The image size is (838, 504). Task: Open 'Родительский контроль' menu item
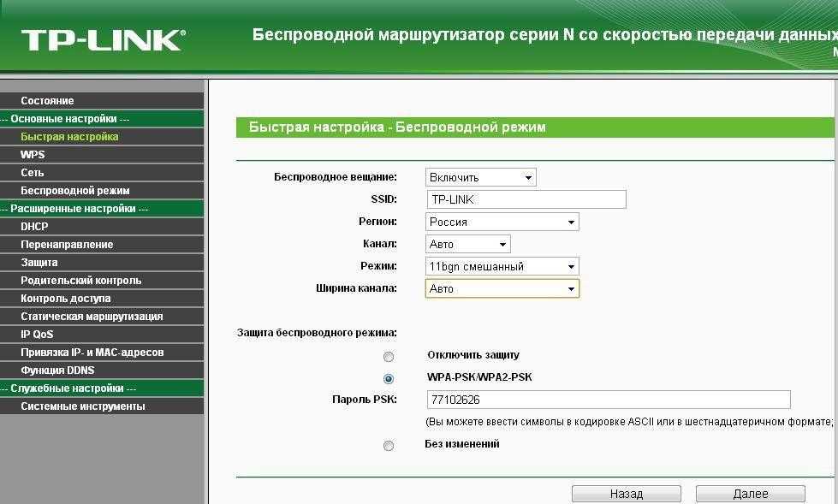(x=81, y=281)
